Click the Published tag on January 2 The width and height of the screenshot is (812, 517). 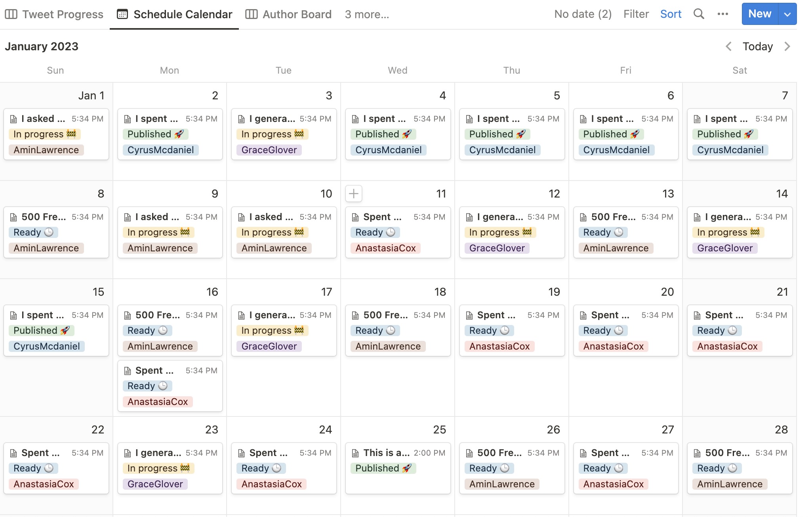[155, 134]
